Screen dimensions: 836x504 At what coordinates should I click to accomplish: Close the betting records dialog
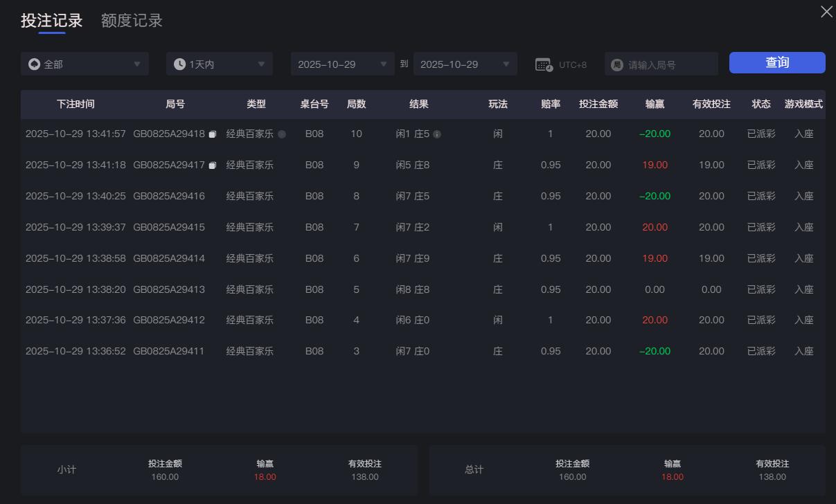point(826,12)
